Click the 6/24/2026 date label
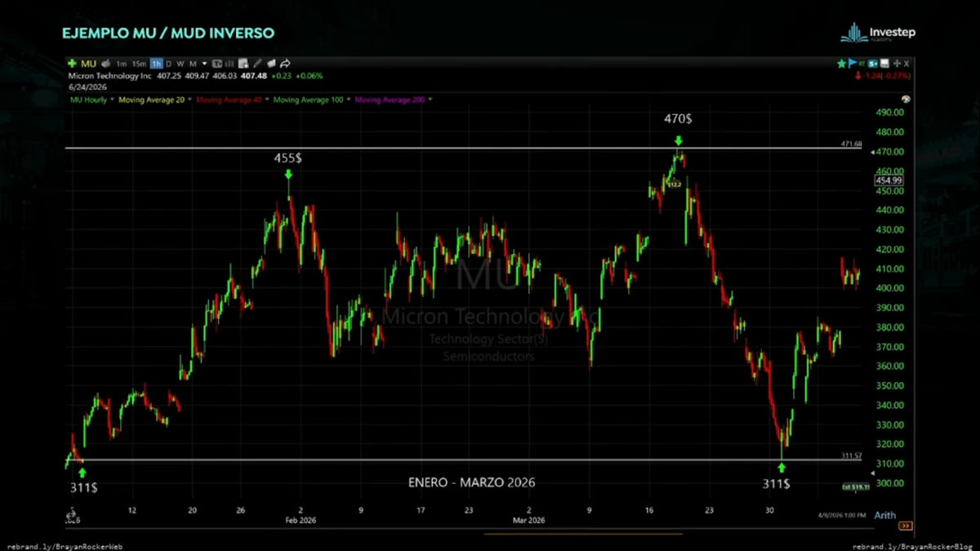This screenshot has width=980, height=551. tap(88, 87)
